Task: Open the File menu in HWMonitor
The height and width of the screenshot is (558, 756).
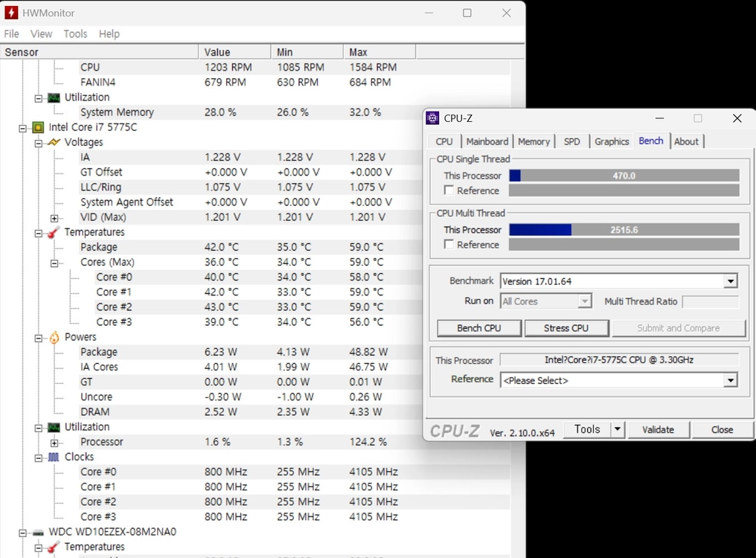Action: (12, 33)
